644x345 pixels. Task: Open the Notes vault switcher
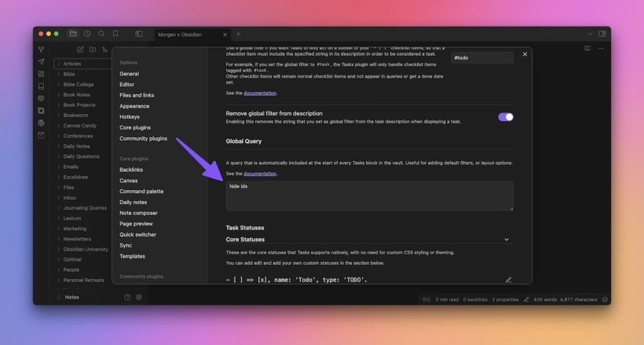pos(68,297)
